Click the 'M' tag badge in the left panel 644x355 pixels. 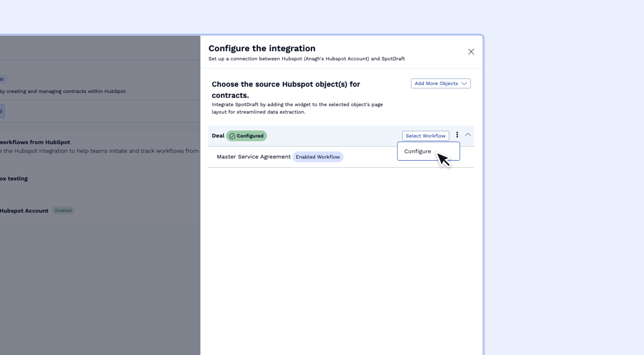coord(2,79)
